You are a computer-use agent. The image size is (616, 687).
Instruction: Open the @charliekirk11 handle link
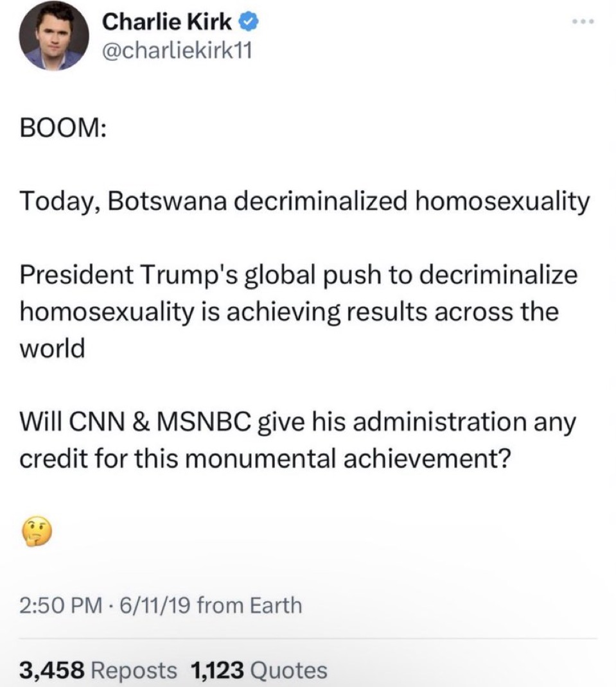[x=177, y=51]
